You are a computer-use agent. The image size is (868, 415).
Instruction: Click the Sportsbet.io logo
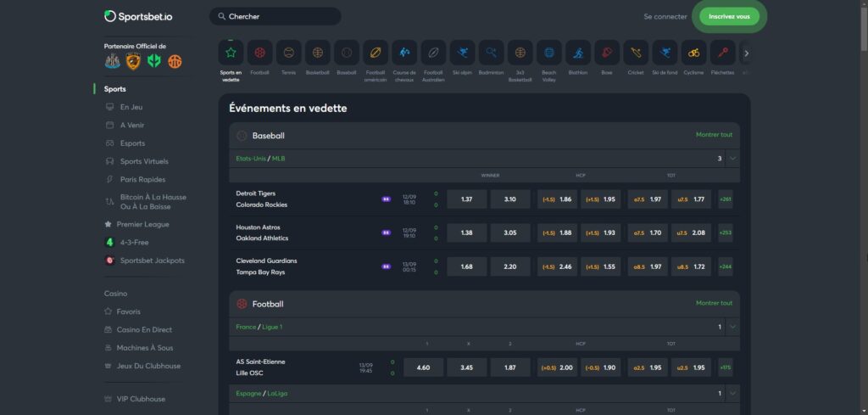point(137,16)
